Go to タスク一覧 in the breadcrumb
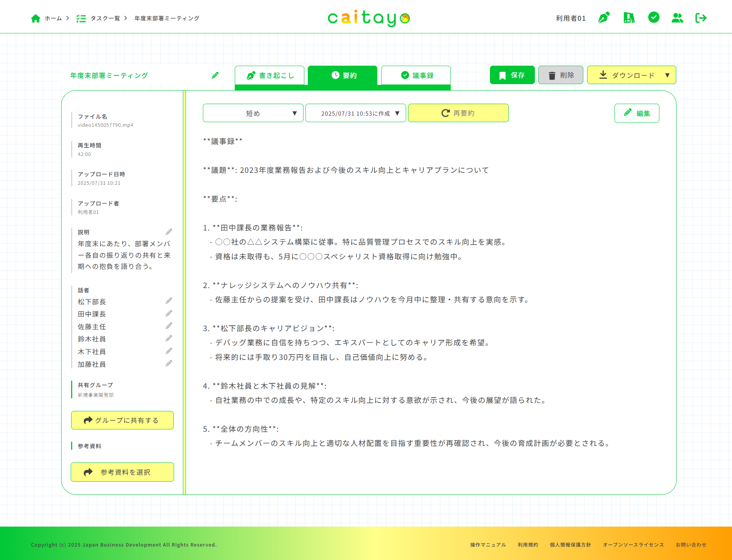The height and width of the screenshot is (560, 732). [x=105, y=18]
